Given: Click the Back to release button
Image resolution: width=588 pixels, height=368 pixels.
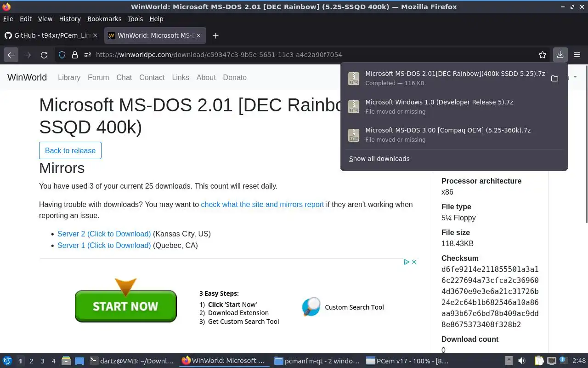Looking at the screenshot, I should [x=70, y=150].
